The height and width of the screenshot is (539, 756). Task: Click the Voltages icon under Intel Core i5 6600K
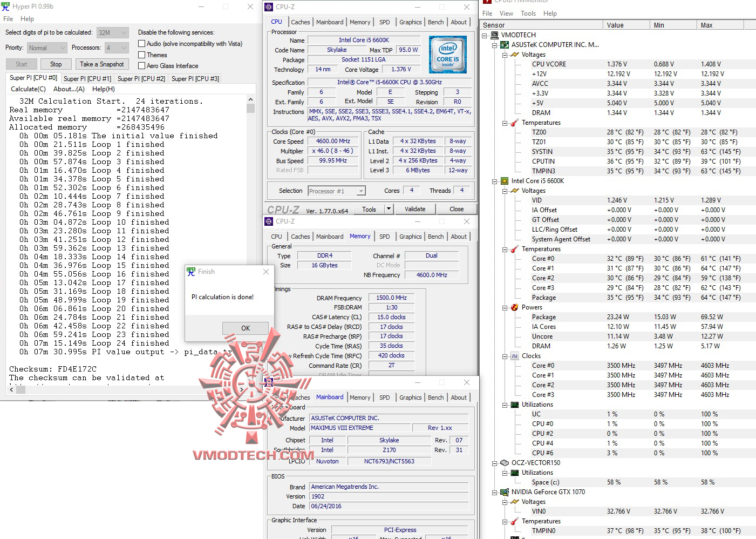(x=514, y=191)
